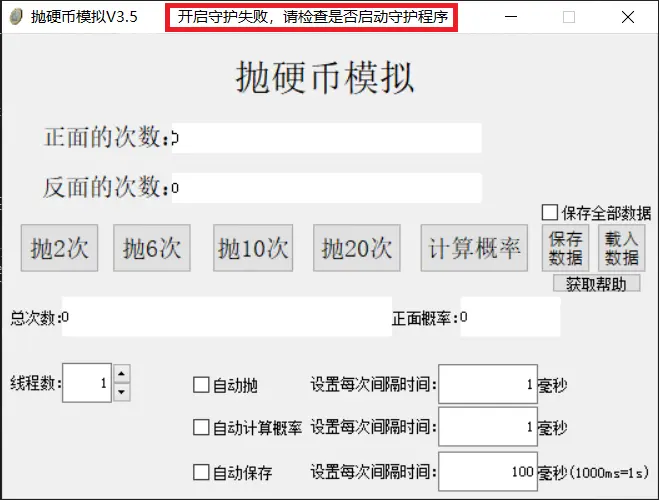Viewport: 660px width, 500px height.
Task: Check the 自动保存 option
Action: pyautogui.click(x=201, y=472)
